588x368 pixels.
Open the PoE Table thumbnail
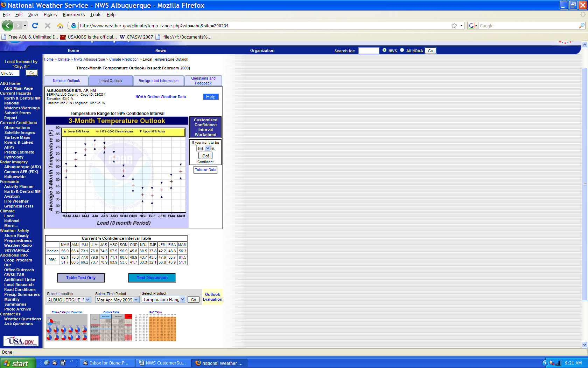pos(156,327)
